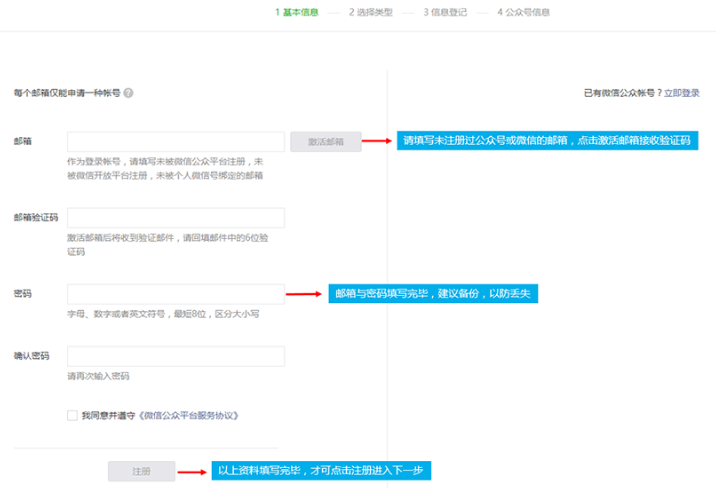Switch to step 3 信息登记
The height and width of the screenshot is (488, 716).
pos(444,13)
